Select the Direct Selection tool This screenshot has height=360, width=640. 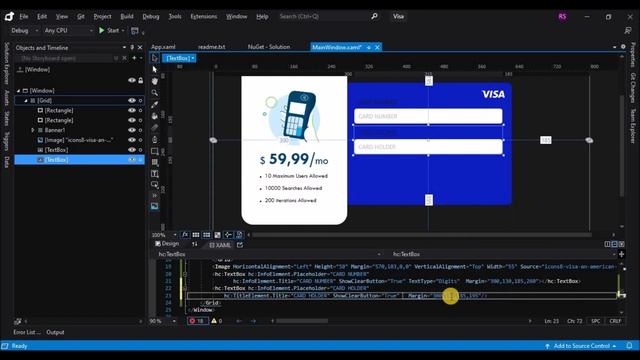click(155, 69)
